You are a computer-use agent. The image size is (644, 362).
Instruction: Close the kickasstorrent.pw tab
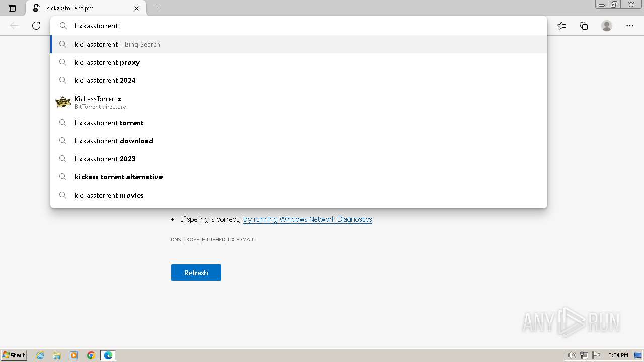(137, 8)
